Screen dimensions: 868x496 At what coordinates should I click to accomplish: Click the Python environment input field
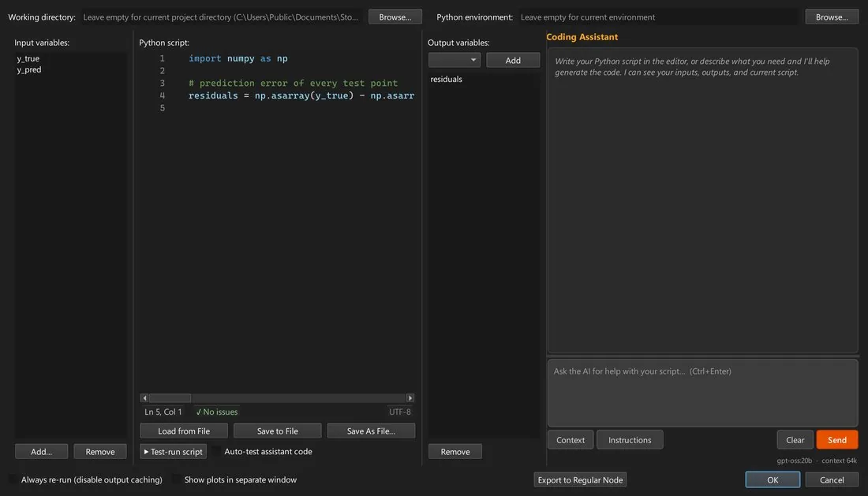pos(660,17)
